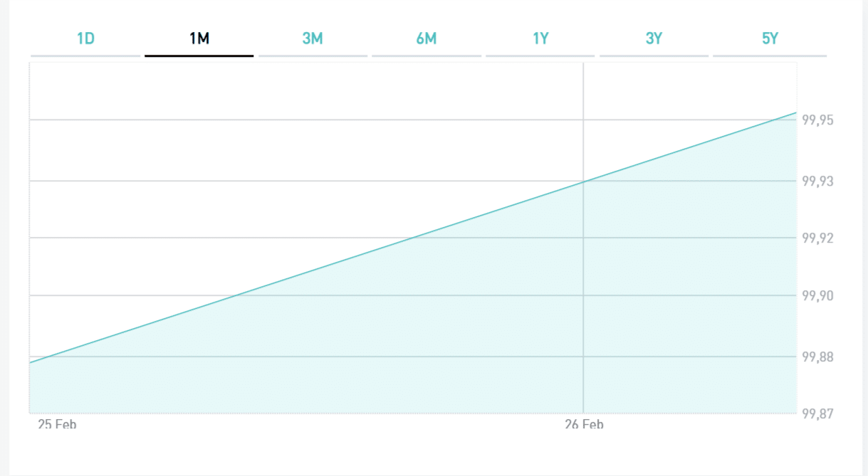Click the 99,87 bottom axis value
The width and height of the screenshot is (868, 476).
pyautogui.click(x=817, y=413)
